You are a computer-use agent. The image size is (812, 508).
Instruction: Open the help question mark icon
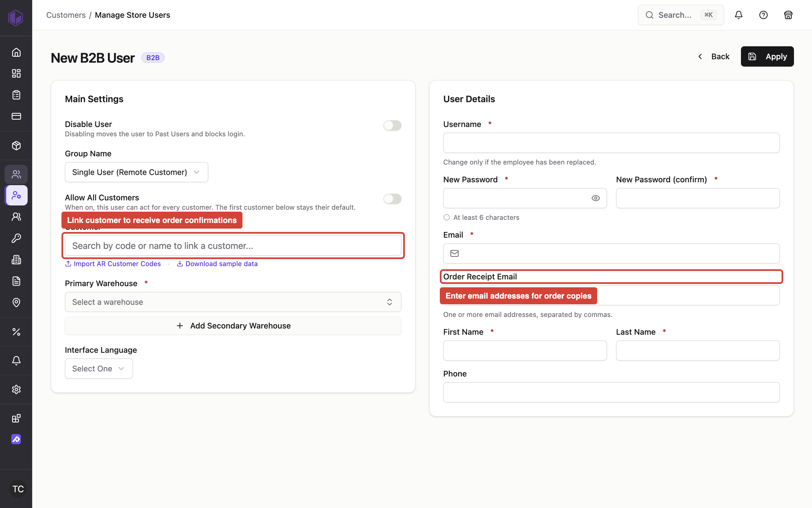[x=763, y=15]
